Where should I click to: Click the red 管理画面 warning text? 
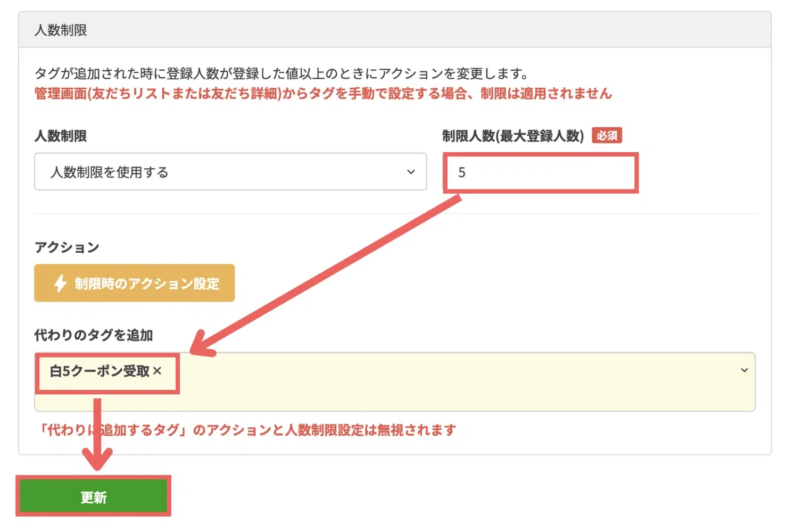(324, 94)
